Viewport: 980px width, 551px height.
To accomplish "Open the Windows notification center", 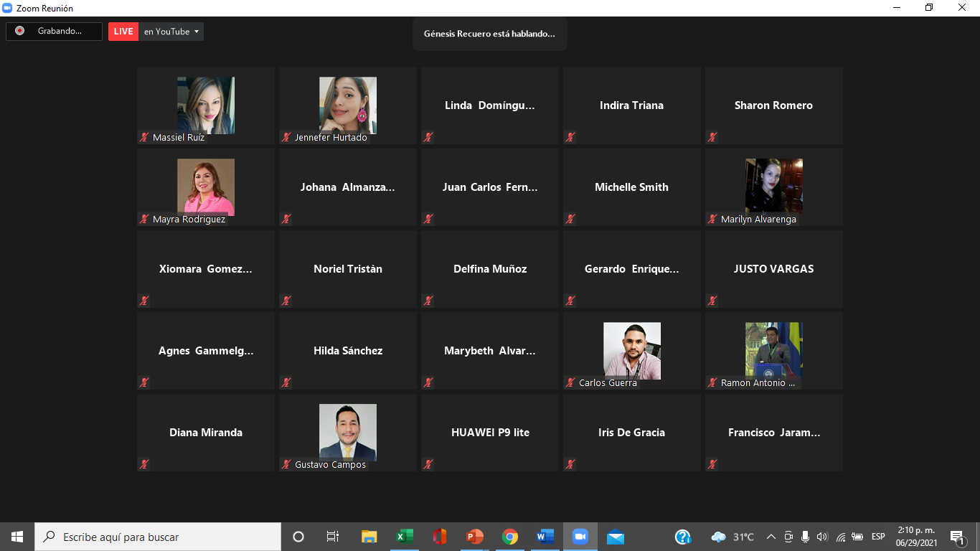I will click(957, 537).
